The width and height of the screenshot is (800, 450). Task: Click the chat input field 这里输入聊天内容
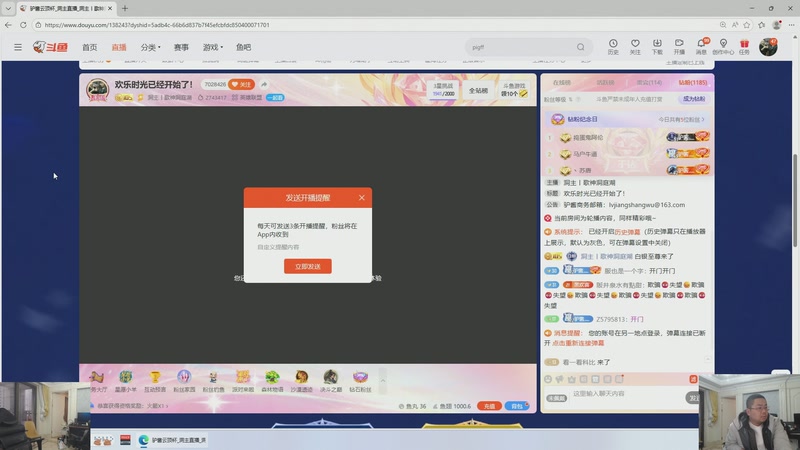click(x=625, y=394)
